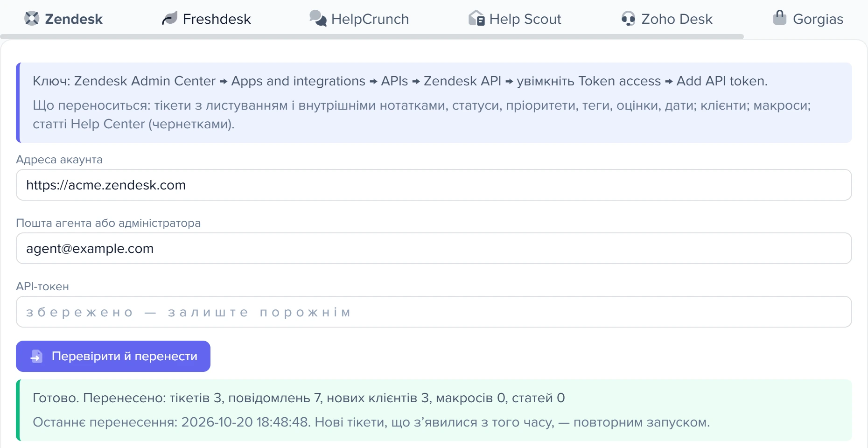The width and height of the screenshot is (868, 448).
Task: Click the 'Ключ: Zendesk Admin Center' instruction line
Action: point(400,81)
